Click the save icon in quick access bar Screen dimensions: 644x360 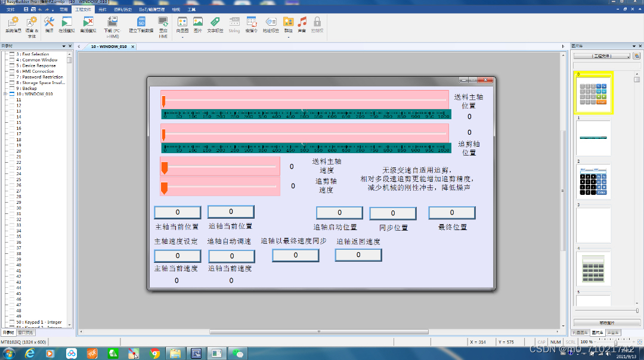(26, 10)
